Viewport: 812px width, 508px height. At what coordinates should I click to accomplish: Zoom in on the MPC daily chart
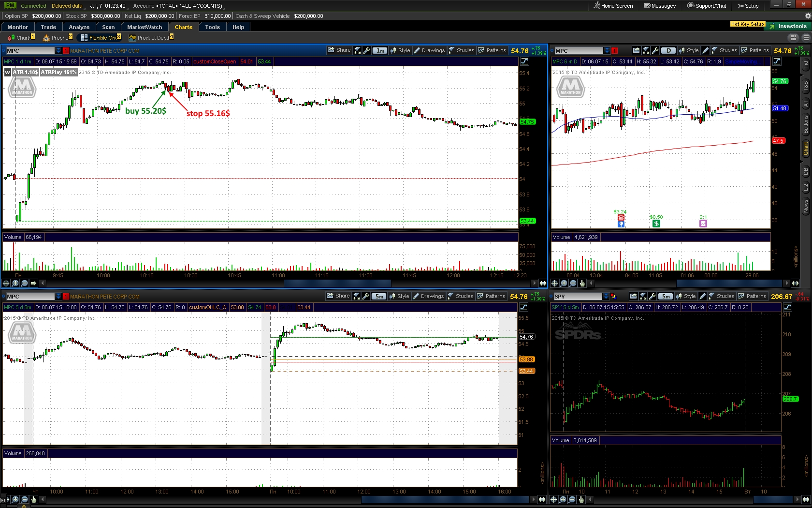[564, 283]
